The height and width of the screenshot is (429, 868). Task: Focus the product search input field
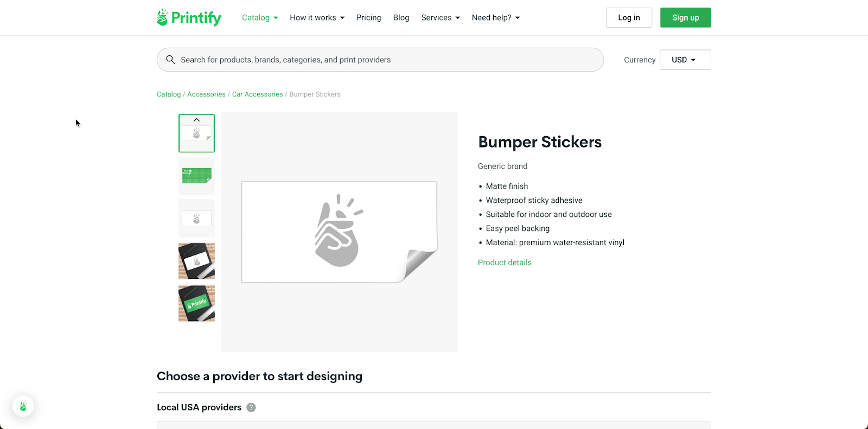[x=380, y=60]
